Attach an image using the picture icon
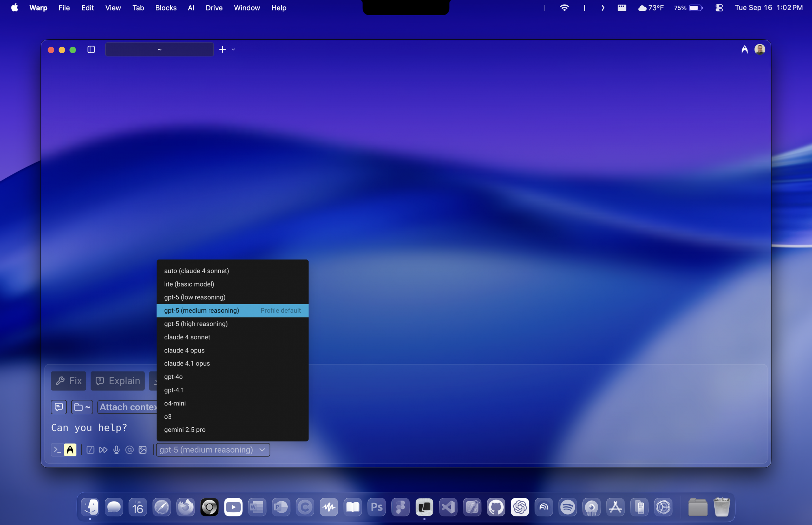This screenshot has width=812, height=525. click(142, 450)
